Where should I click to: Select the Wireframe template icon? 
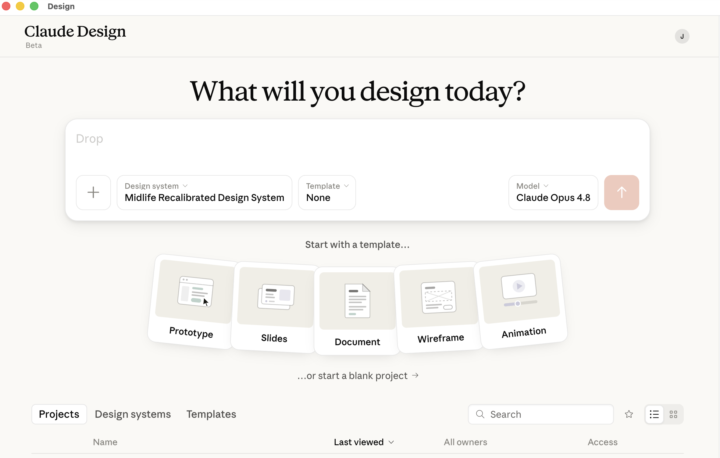pos(439,297)
